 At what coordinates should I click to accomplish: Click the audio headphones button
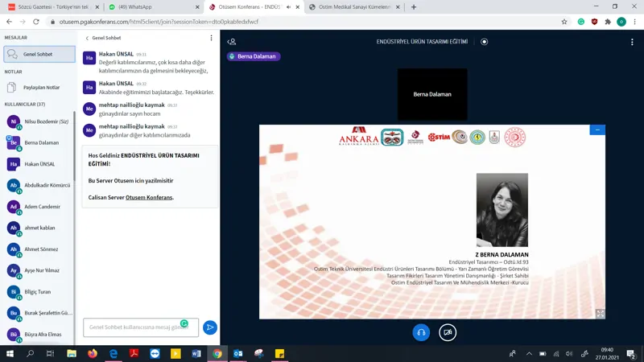(421, 332)
